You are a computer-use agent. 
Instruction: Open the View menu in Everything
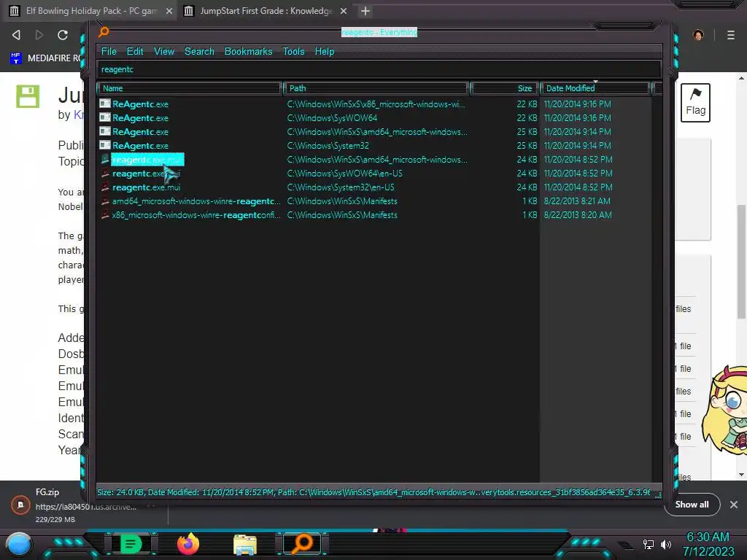click(164, 52)
